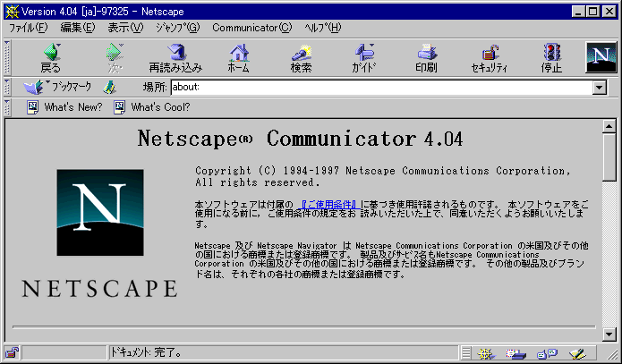Minimize the Netscape window
This screenshot has width=622, height=364.
(x=578, y=12)
